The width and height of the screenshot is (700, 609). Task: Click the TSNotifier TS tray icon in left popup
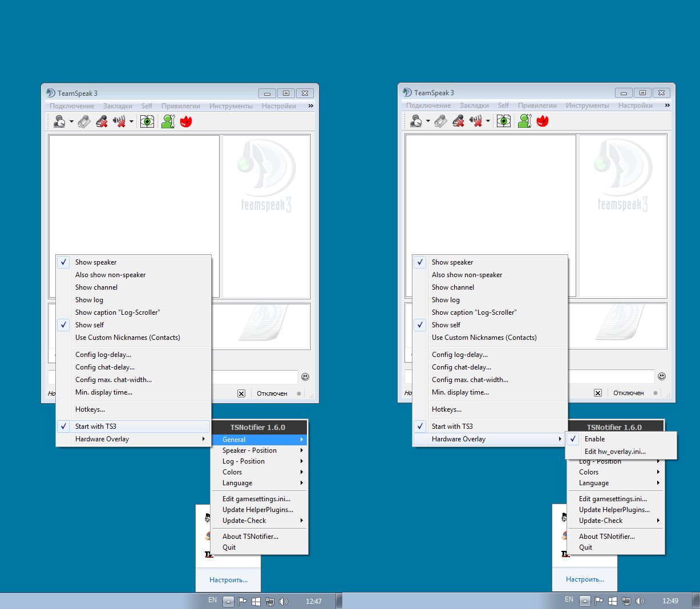[x=208, y=554]
